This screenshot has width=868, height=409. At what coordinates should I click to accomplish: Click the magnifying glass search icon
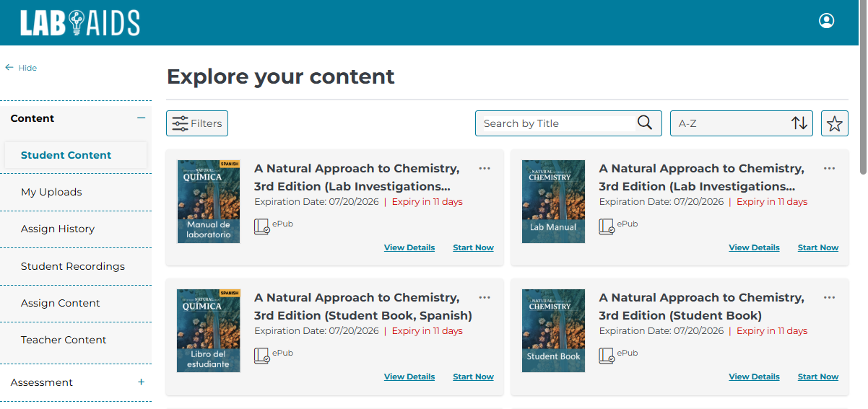(645, 123)
